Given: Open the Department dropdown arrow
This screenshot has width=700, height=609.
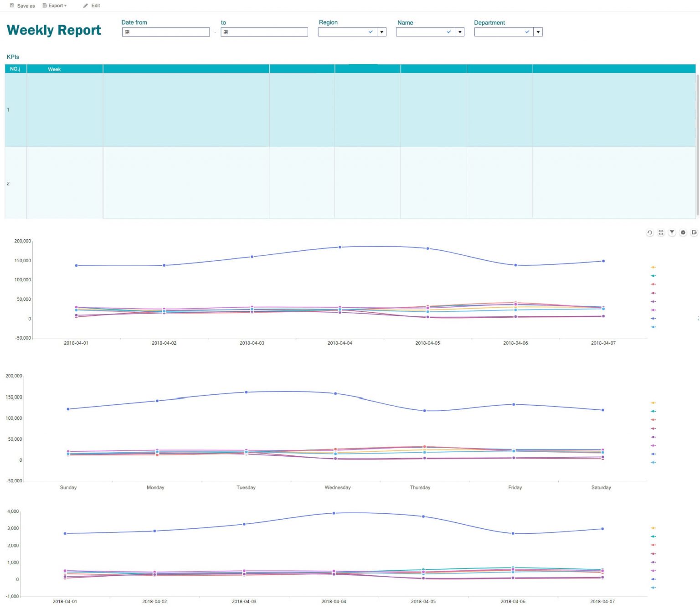Looking at the screenshot, I should [538, 32].
